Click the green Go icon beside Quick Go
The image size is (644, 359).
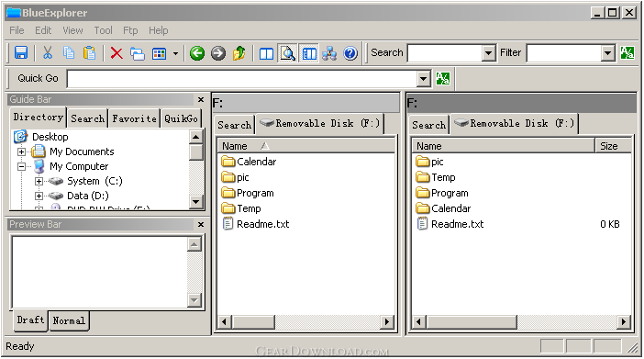443,78
